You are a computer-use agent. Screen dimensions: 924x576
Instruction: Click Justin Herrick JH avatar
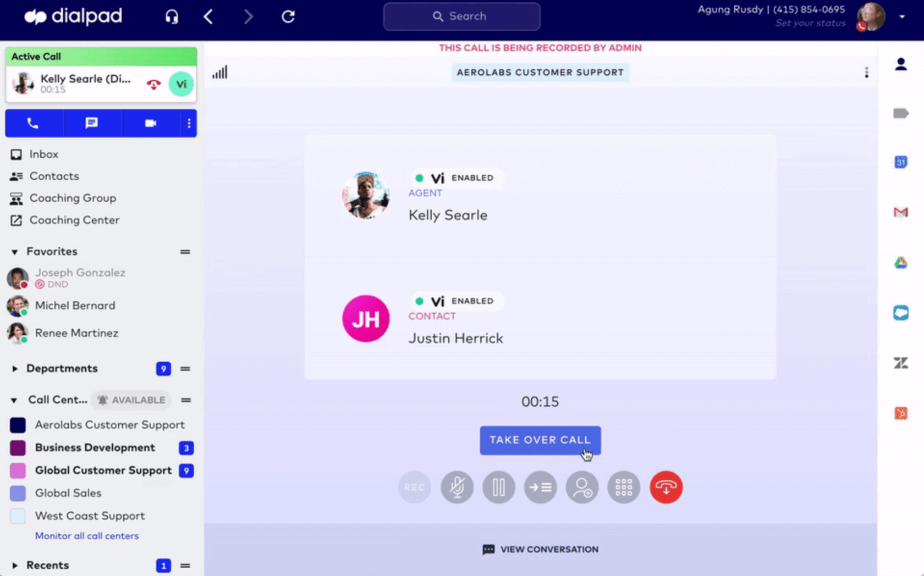pos(366,318)
